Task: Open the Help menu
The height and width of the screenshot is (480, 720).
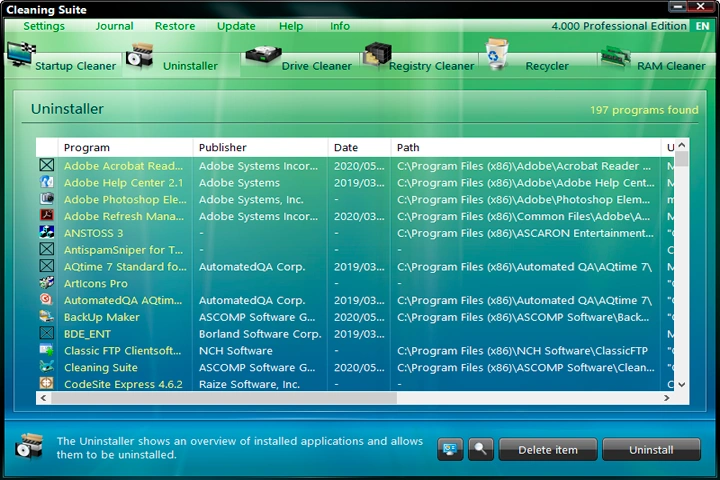Action: pos(291,26)
